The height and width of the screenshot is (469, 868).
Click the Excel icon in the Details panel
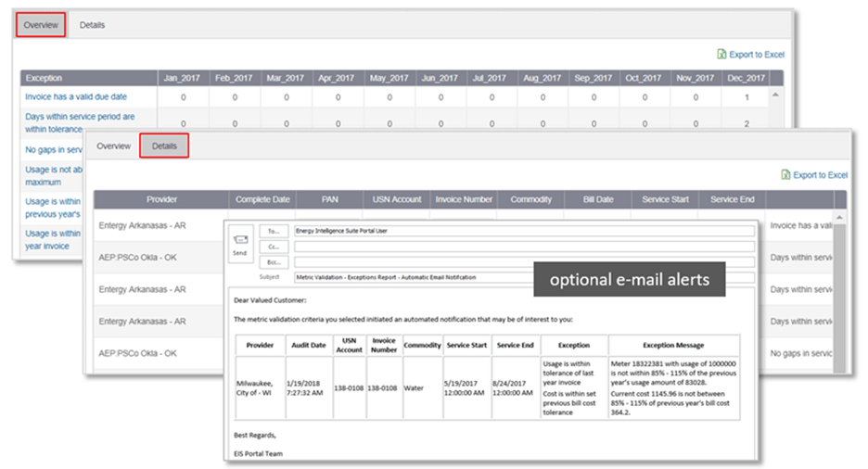point(785,174)
